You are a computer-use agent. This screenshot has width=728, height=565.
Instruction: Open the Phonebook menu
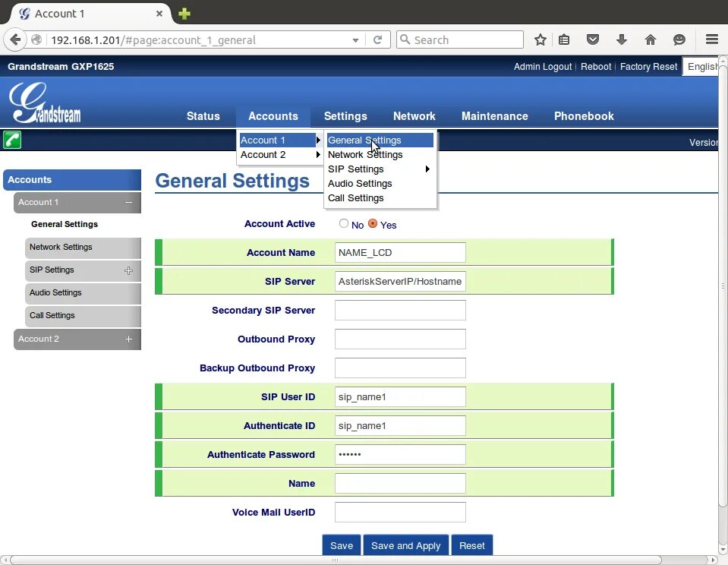point(584,116)
